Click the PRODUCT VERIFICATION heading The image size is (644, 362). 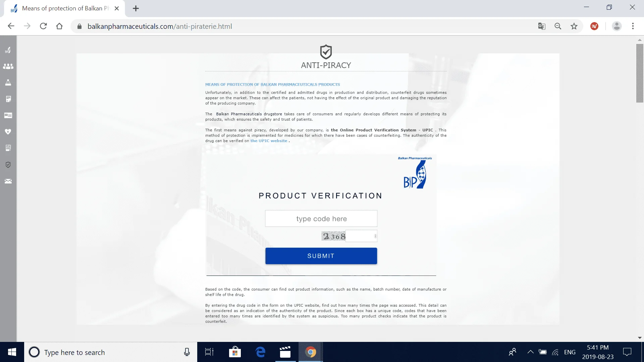(x=320, y=196)
